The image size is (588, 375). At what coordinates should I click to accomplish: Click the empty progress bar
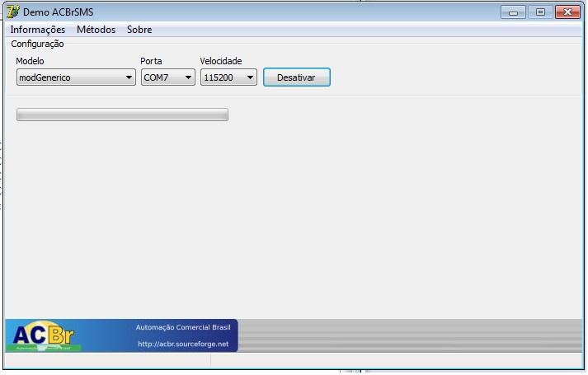(122, 115)
